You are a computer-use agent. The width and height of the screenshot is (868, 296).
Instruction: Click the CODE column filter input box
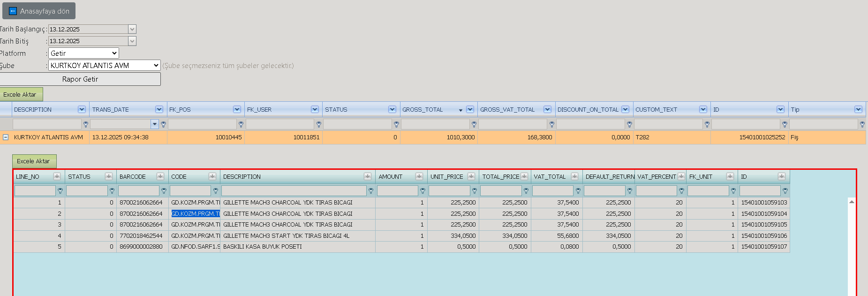(x=190, y=191)
